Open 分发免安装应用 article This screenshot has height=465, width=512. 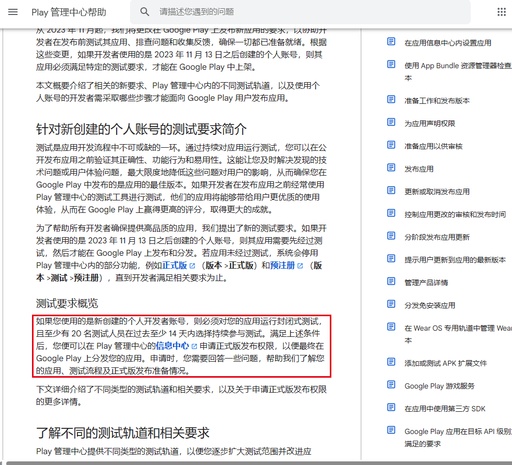tap(430, 305)
